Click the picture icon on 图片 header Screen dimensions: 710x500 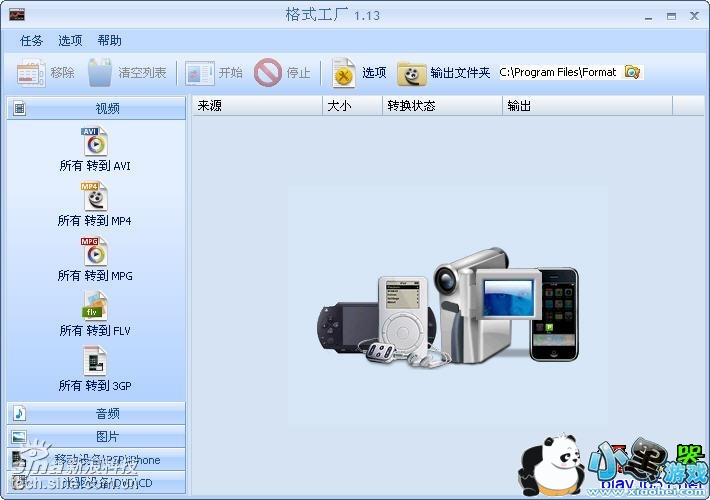(x=19, y=437)
